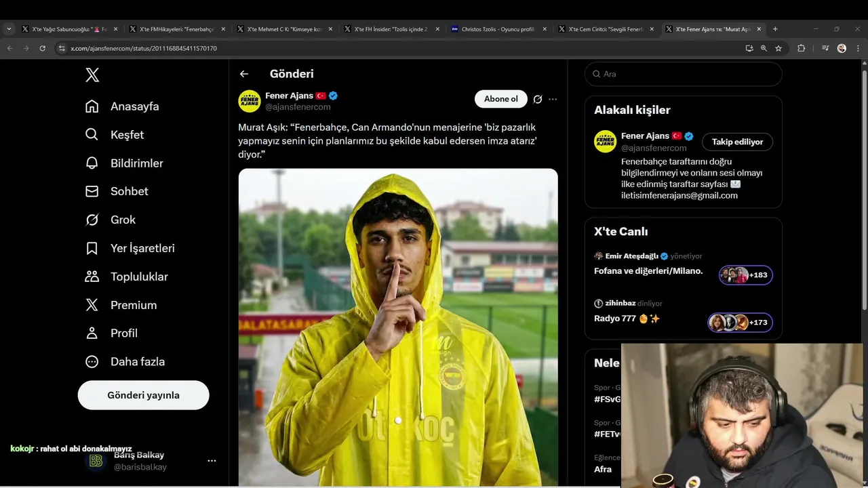Viewport: 868px width, 488px height.
Task: Switch to X'te FMHikayeleri tab
Action: (177, 29)
